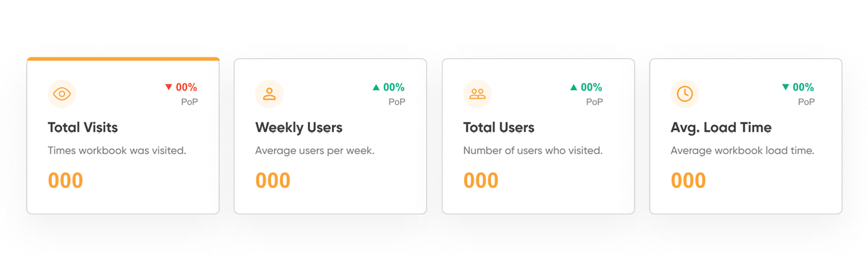The image size is (868, 264).
Task: Click the single user icon on Weekly Users
Action: [x=269, y=94]
